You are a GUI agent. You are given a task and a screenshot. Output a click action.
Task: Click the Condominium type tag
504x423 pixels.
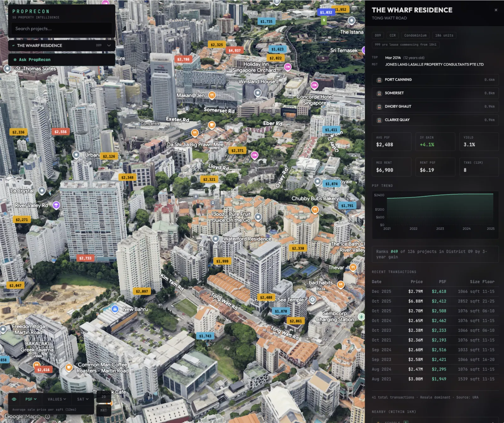click(415, 35)
